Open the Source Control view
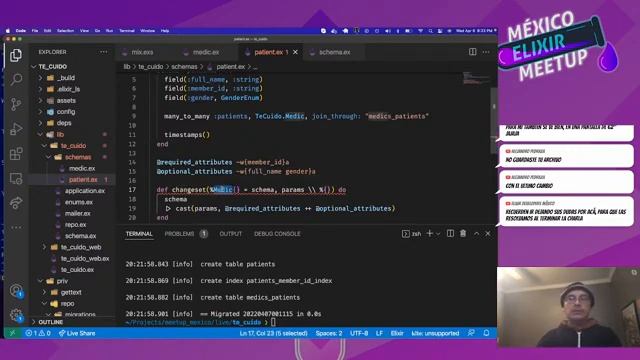The height and width of the screenshot is (360, 640). [x=16, y=104]
